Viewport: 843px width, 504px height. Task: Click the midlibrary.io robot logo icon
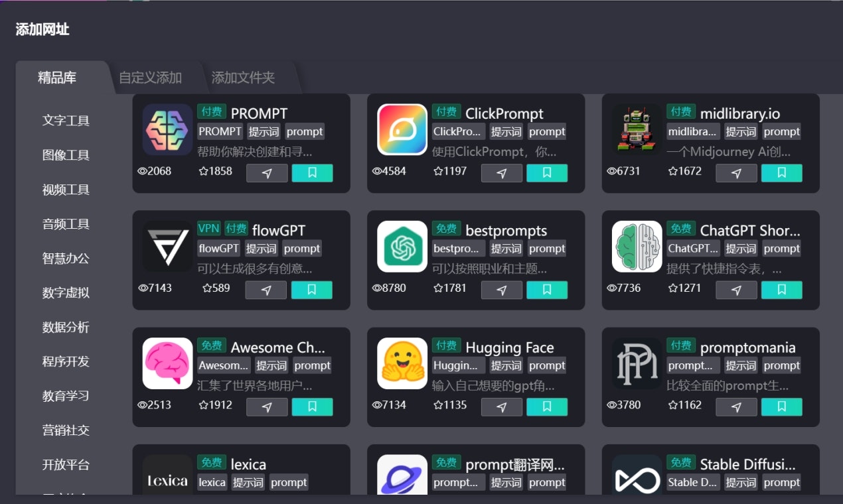pyautogui.click(x=637, y=129)
